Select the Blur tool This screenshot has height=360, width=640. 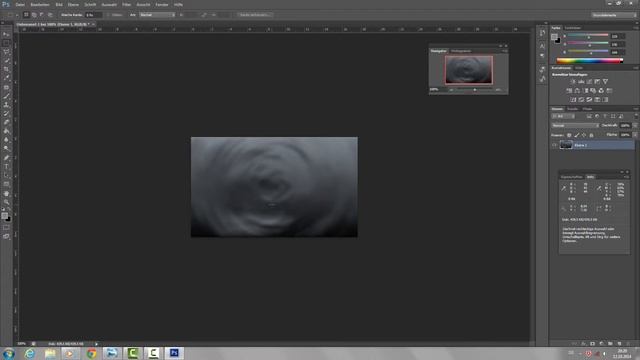click(6, 140)
